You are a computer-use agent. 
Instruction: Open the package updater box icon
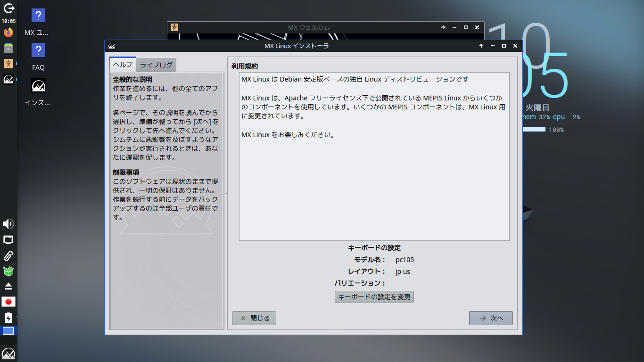[8, 271]
